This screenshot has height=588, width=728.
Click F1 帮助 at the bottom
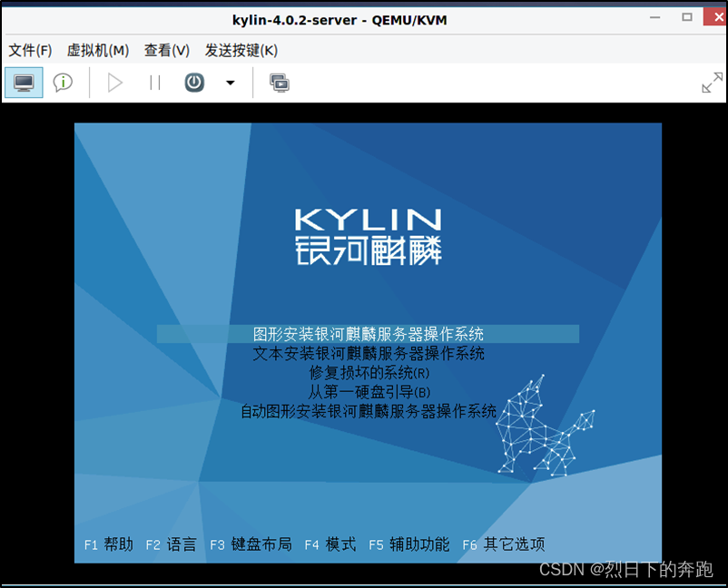109,544
